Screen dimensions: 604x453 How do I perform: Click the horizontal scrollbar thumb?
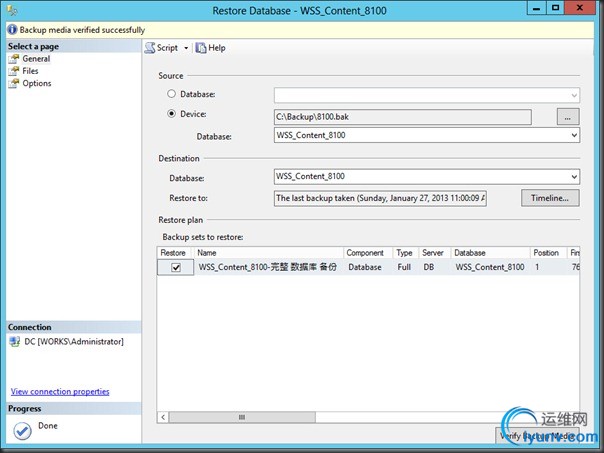[x=242, y=417]
